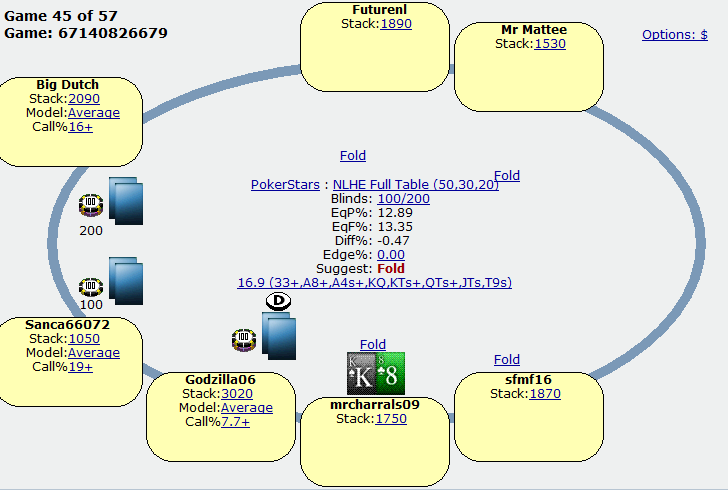Change Godzilla06's Average model

coord(247,407)
